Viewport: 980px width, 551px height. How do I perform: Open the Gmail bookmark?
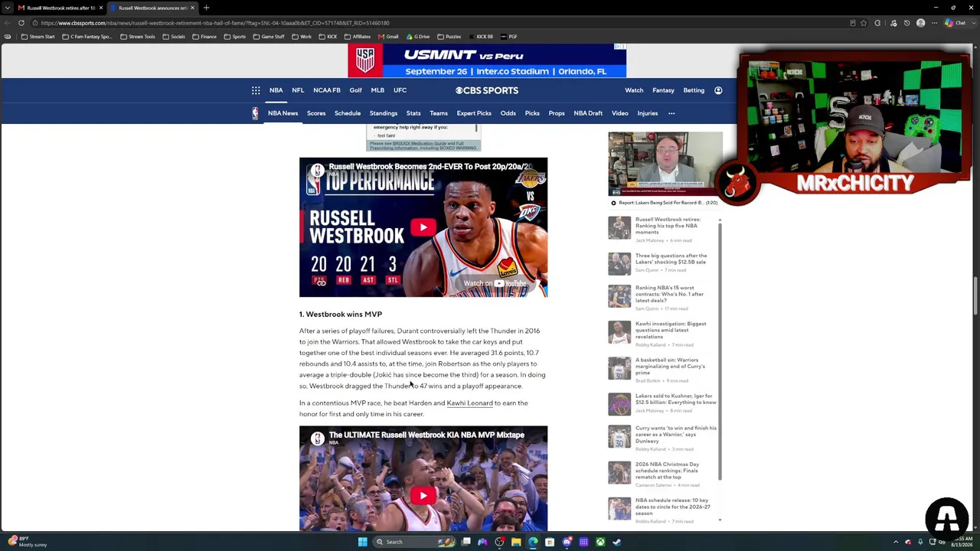point(388,37)
